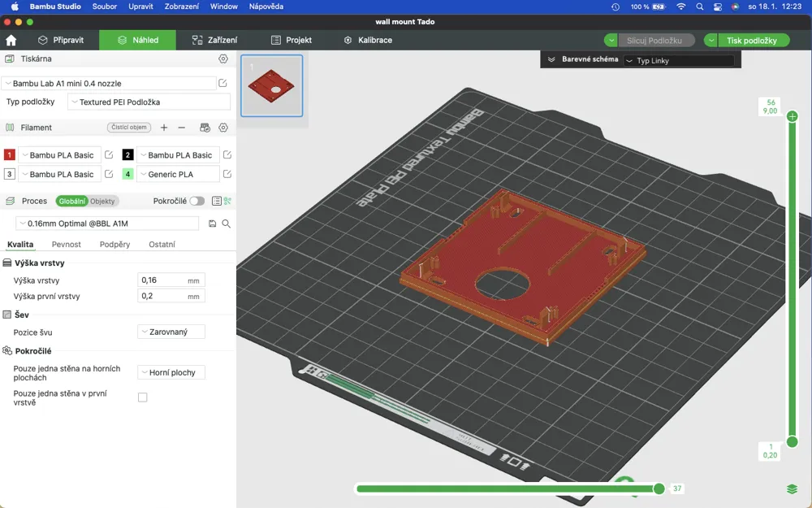Open slice options arrow beside Slicuj Podložku

point(611,41)
